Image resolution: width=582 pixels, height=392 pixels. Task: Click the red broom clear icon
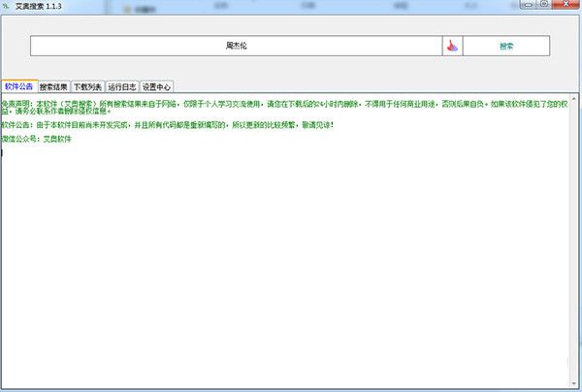(x=452, y=46)
